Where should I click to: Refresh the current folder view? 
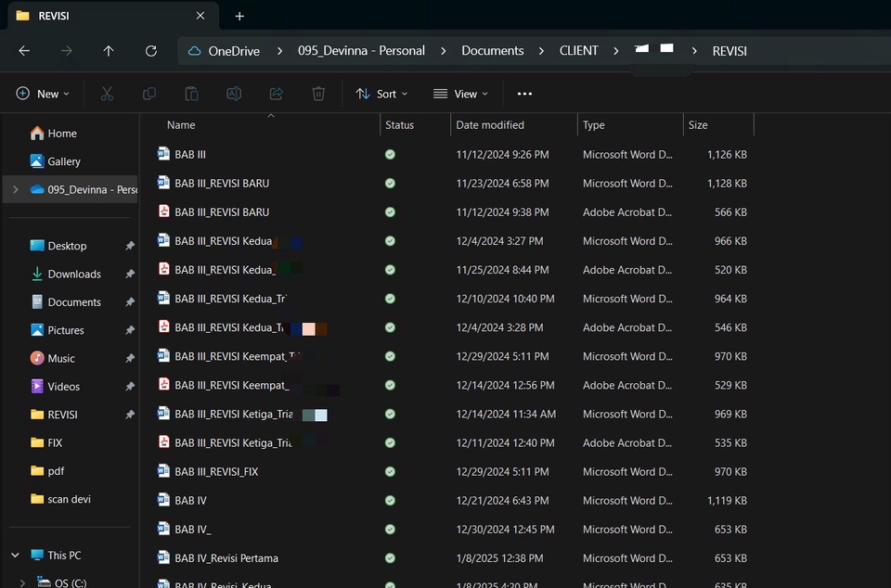click(151, 51)
